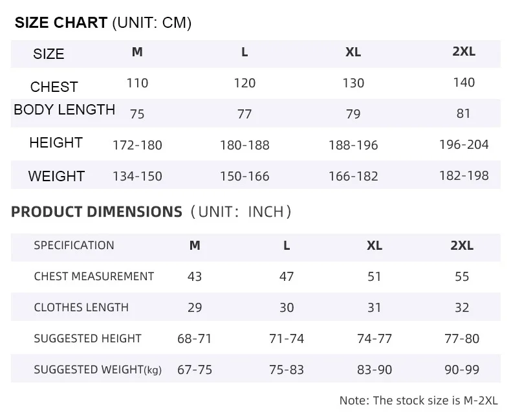Click the chest value 120

(245, 83)
